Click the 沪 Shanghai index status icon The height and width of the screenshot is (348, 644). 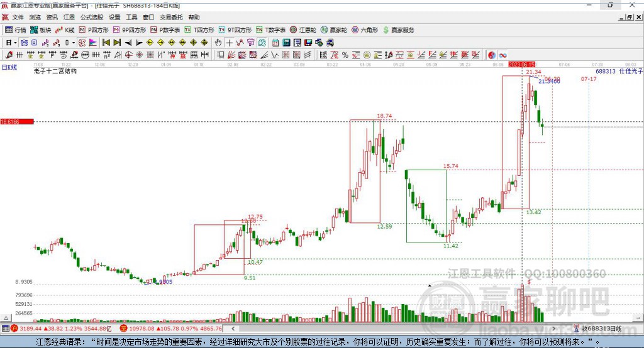pyautogui.click(x=14, y=329)
